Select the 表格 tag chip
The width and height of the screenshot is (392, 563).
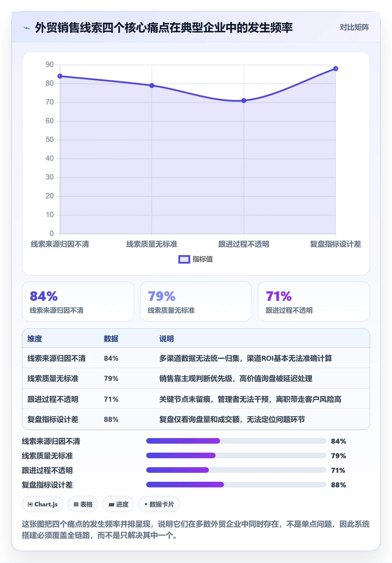pyautogui.click(x=83, y=504)
